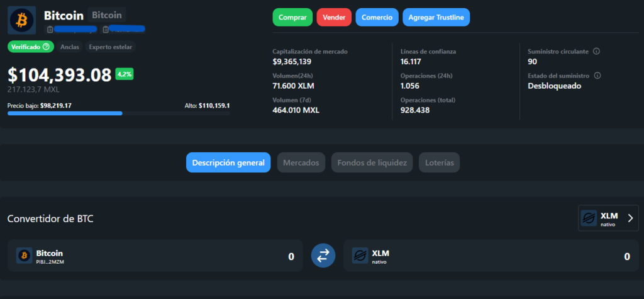Open the Verificado help question icon
Viewport: 644px width, 299px height.
[x=46, y=47]
